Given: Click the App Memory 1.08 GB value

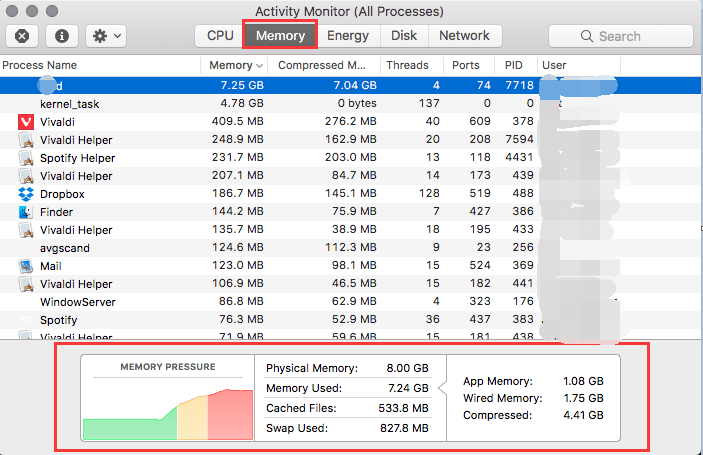Looking at the screenshot, I should click(x=583, y=381).
